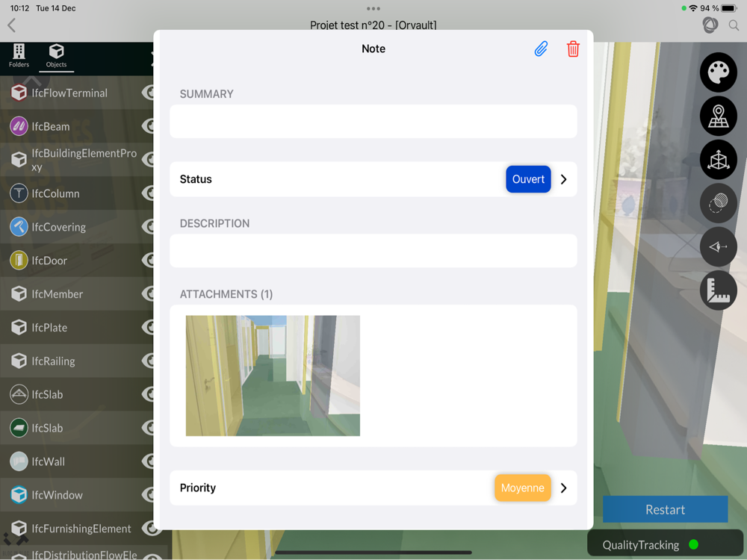The image size is (747, 560).
Task: Open the ruler measurement tool
Action: point(718,290)
